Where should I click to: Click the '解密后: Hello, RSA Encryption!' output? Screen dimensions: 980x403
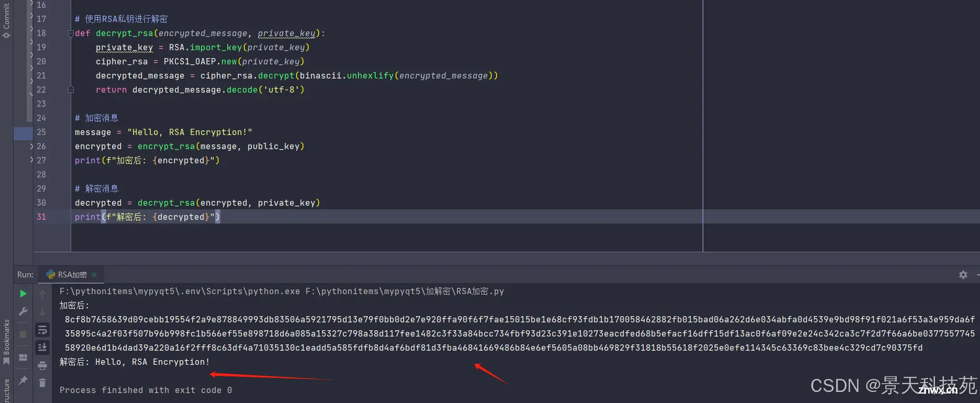tap(134, 362)
